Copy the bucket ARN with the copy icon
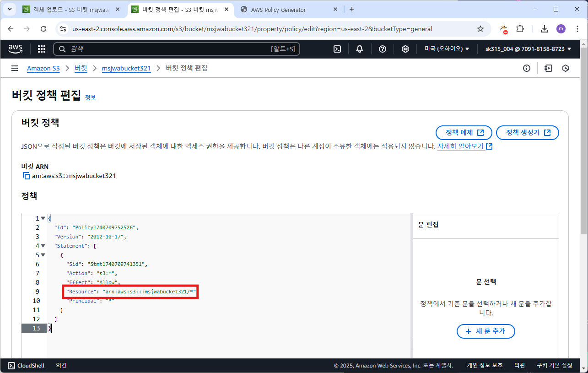This screenshot has width=588, height=373. click(x=27, y=176)
